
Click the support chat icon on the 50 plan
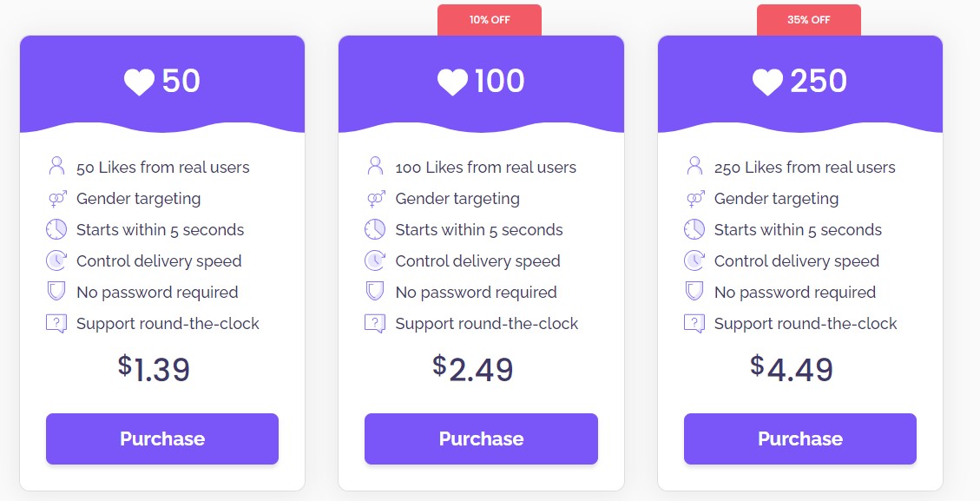pyautogui.click(x=56, y=322)
